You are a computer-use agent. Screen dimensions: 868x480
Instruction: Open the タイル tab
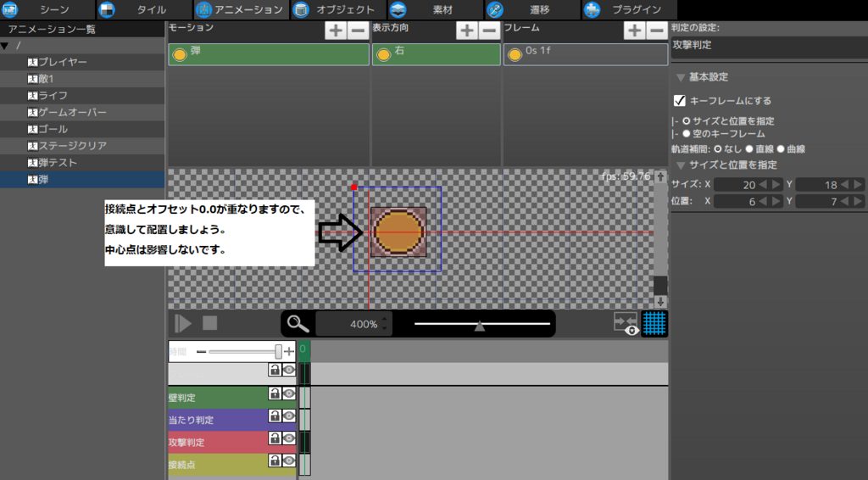tap(144, 9)
